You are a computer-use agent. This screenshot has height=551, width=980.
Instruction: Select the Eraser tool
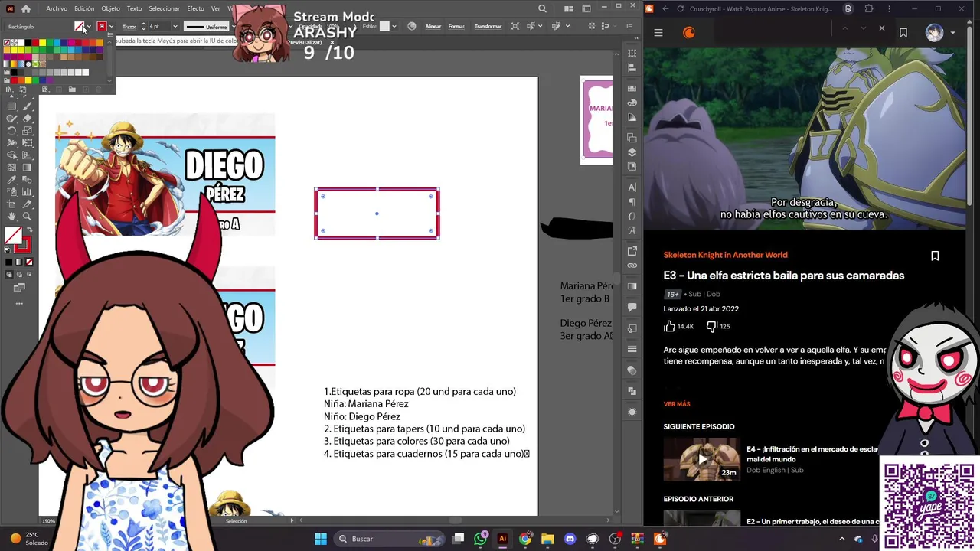[x=28, y=118]
